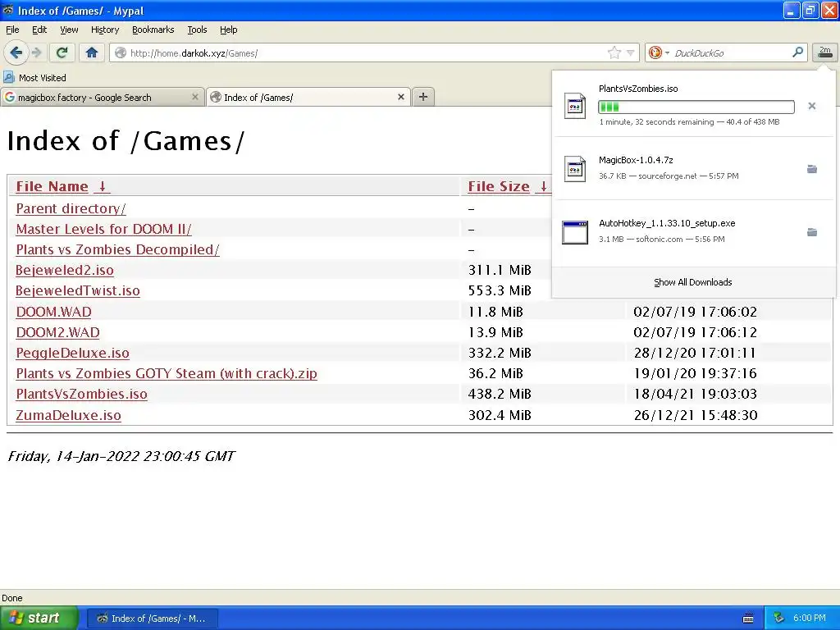Open the DuckDuckGo search engine selector
The width and height of the screenshot is (840, 630).
tap(659, 52)
